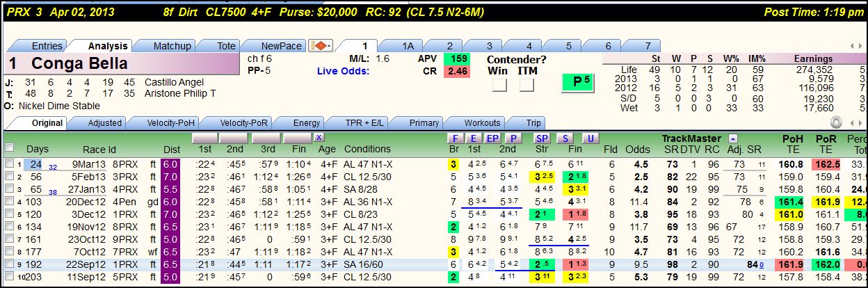
Task: Check the box for 20Dec12 4Pen race
Action: click(x=9, y=201)
